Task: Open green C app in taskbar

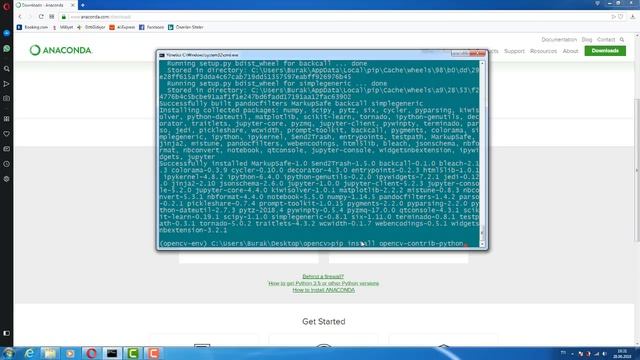Action: (x=133, y=353)
